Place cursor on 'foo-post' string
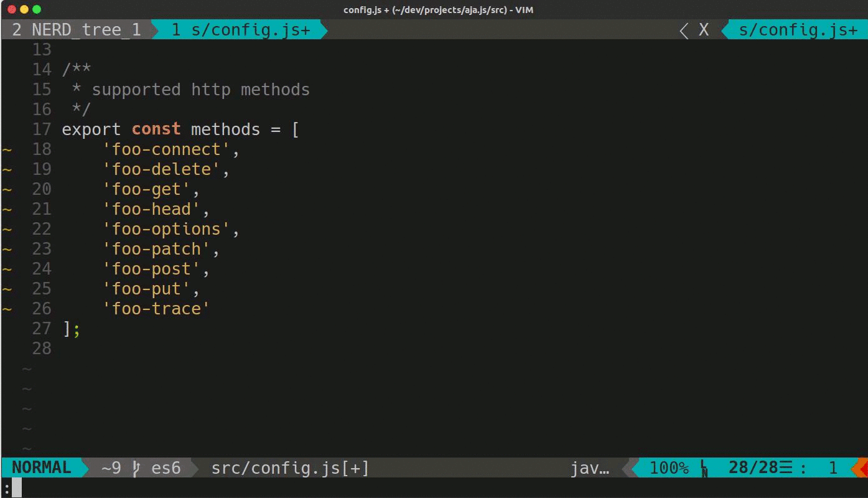 pos(151,270)
